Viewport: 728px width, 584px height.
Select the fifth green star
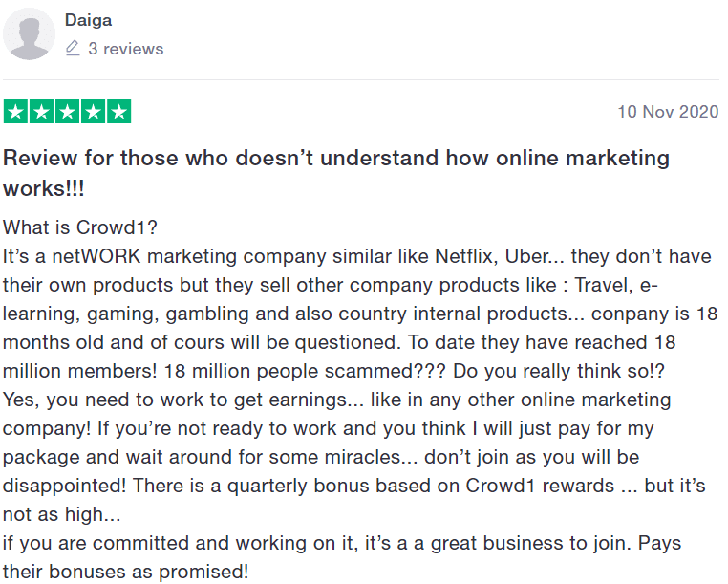click(119, 112)
